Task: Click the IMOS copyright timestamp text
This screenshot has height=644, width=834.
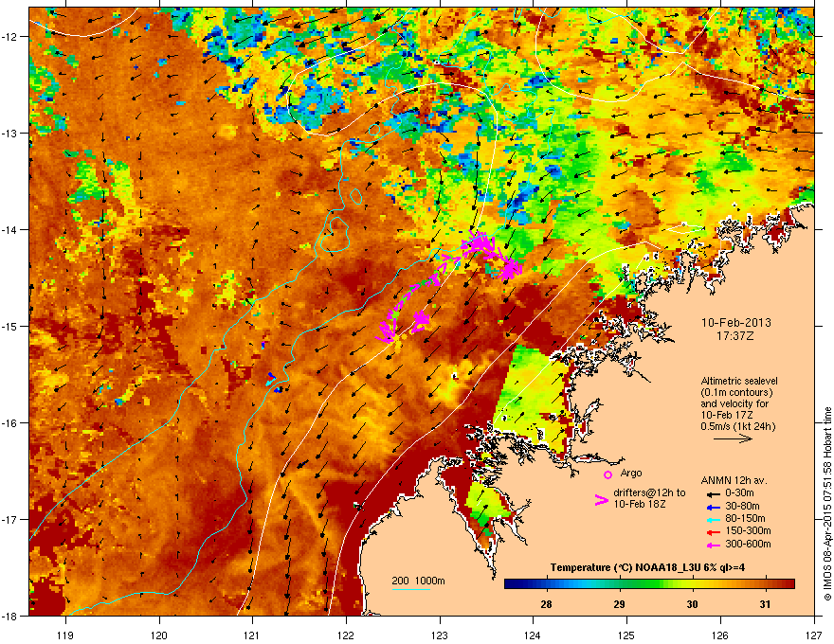Action: 827,504
